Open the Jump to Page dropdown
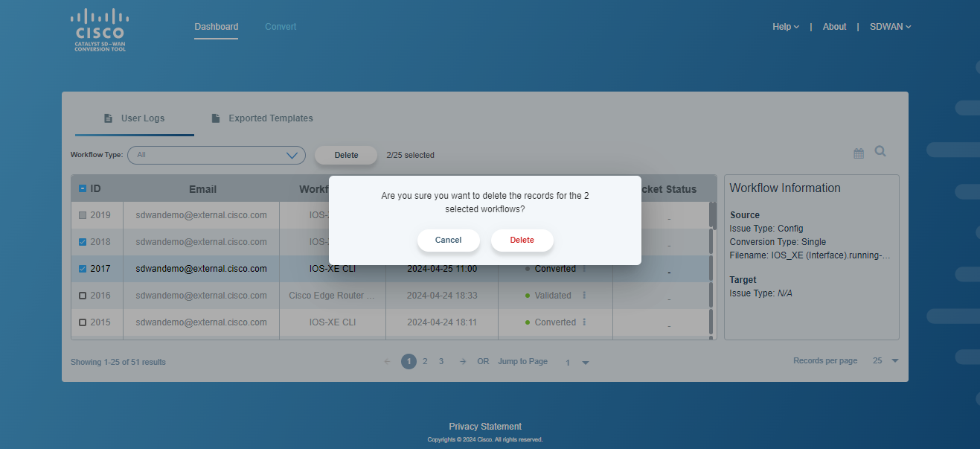Viewport: 980px width, 449px height. tap(577, 362)
